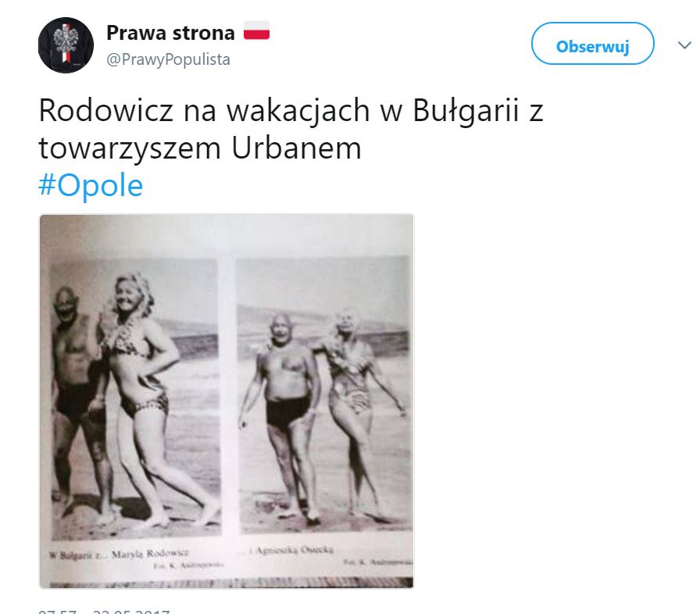700x614 pixels.
Task: Open the attached beach photo thumbnail
Action: [x=227, y=402]
